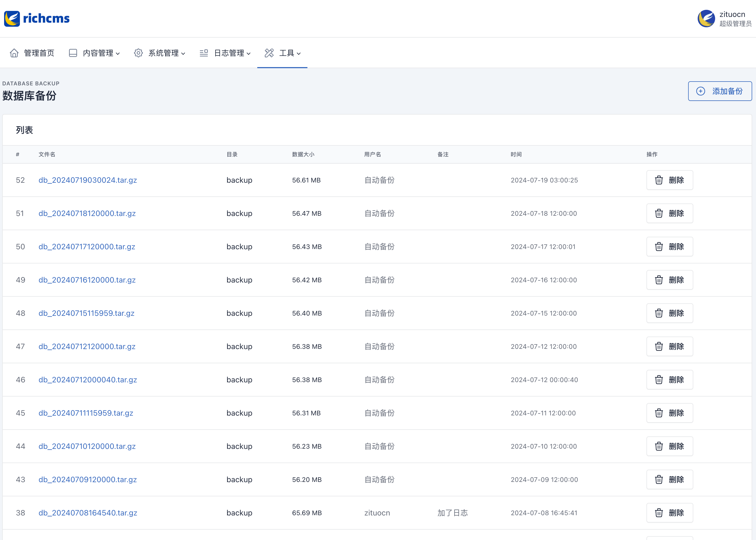Click trash icon for db_20240718120000.tar.gz

click(x=659, y=213)
